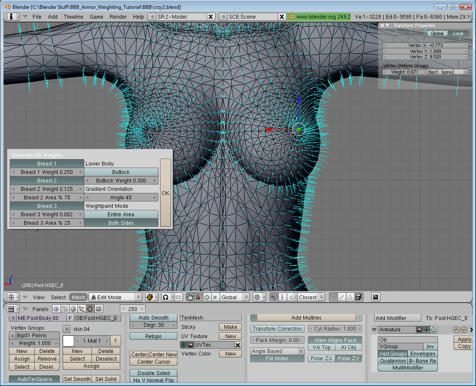476x386 pixels.
Task: Select the scale manipulator square icon
Action: tap(215, 297)
